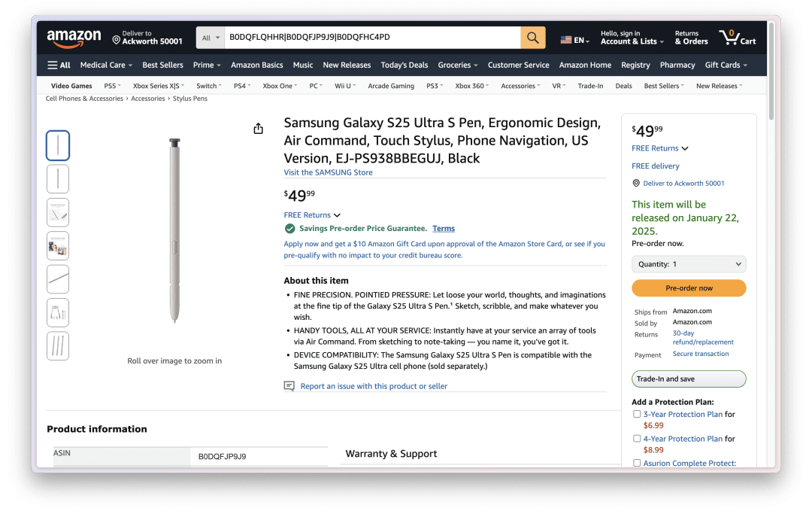Open the Quantity dropdown
812x508 pixels.
click(x=688, y=263)
